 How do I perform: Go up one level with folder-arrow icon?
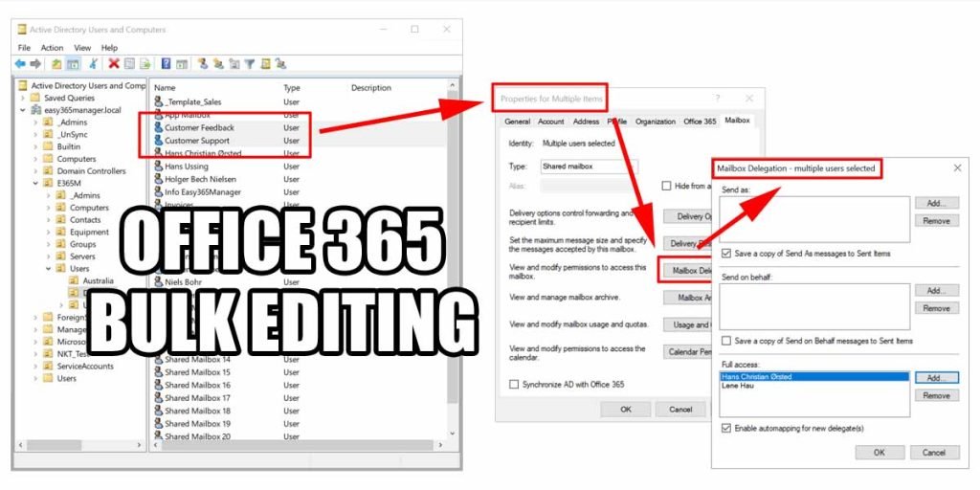56,64
